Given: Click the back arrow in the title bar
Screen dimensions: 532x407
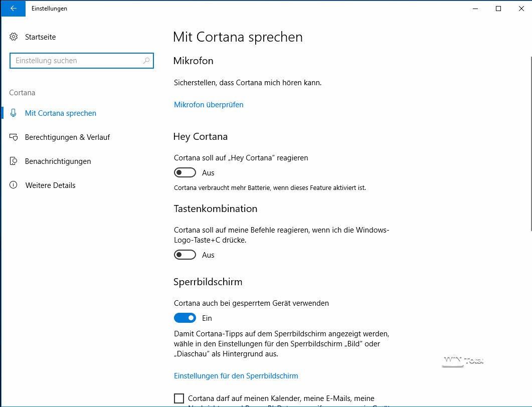Looking at the screenshot, I should pyautogui.click(x=14, y=9).
